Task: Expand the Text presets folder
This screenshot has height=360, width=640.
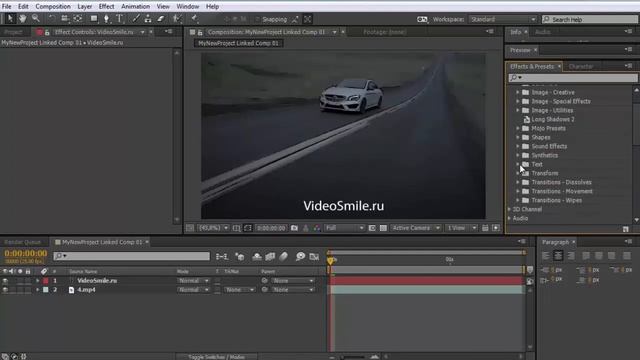Action: 518,164
